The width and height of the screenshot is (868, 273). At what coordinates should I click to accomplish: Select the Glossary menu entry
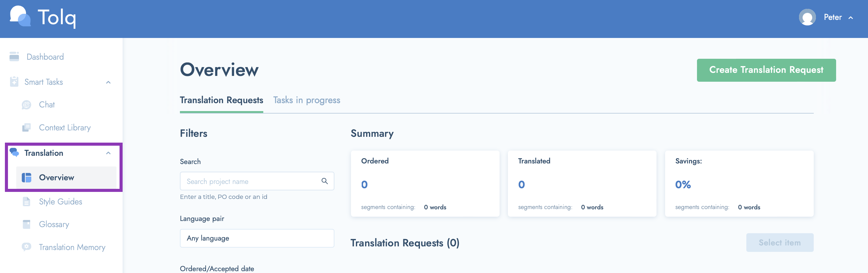54,224
